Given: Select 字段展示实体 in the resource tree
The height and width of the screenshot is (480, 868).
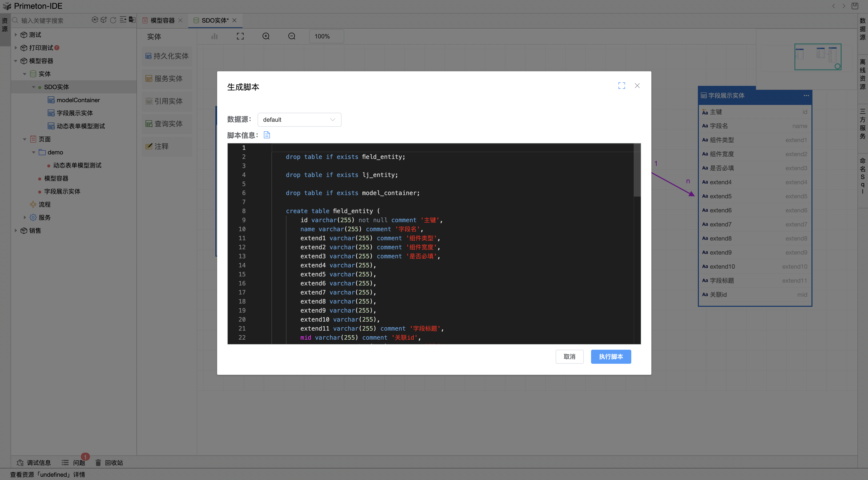Looking at the screenshot, I should (74, 113).
